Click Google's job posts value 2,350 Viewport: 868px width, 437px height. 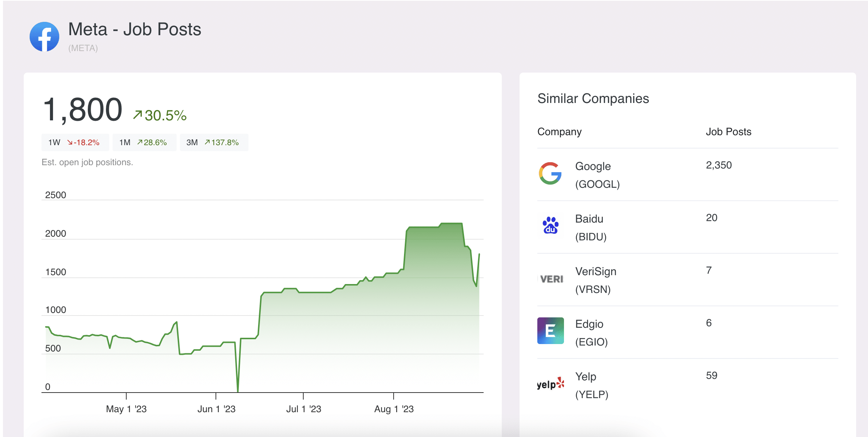click(x=719, y=165)
